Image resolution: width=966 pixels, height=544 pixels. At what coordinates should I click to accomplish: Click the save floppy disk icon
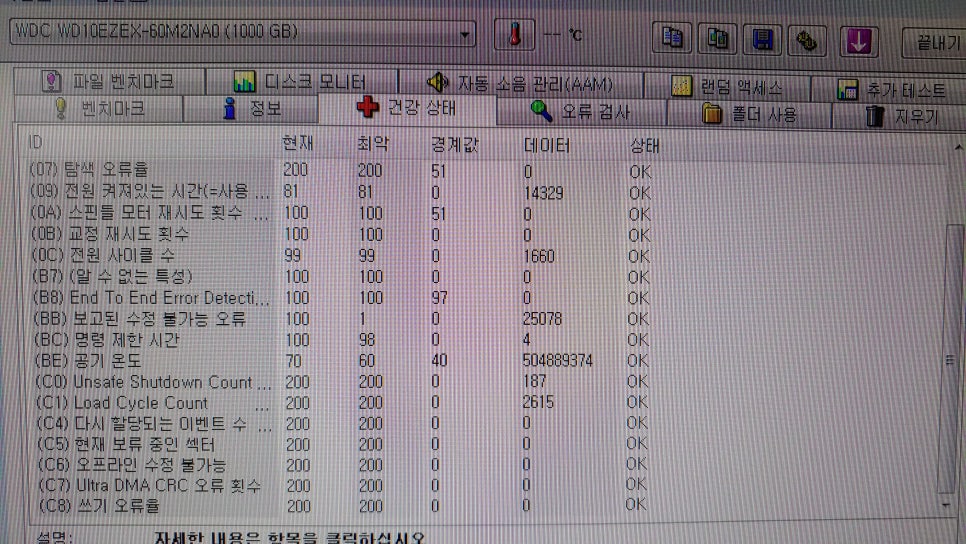click(762, 41)
